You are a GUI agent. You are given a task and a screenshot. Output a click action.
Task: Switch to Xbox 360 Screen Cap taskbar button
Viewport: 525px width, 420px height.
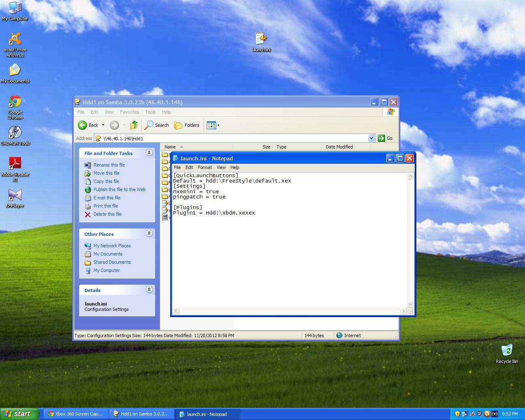pos(75,414)
